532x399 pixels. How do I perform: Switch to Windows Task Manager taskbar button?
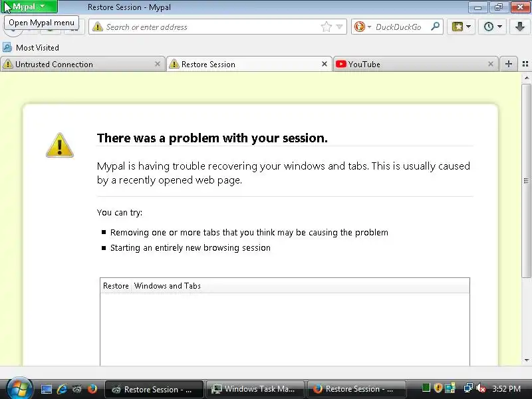click(255, 389)
